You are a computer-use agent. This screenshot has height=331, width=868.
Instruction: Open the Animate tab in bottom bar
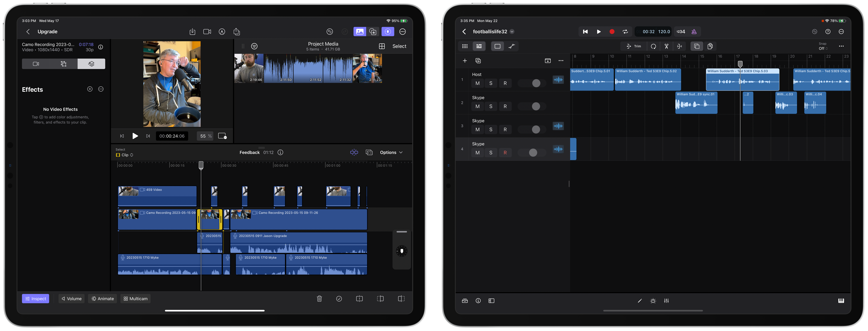pos(102,299)
